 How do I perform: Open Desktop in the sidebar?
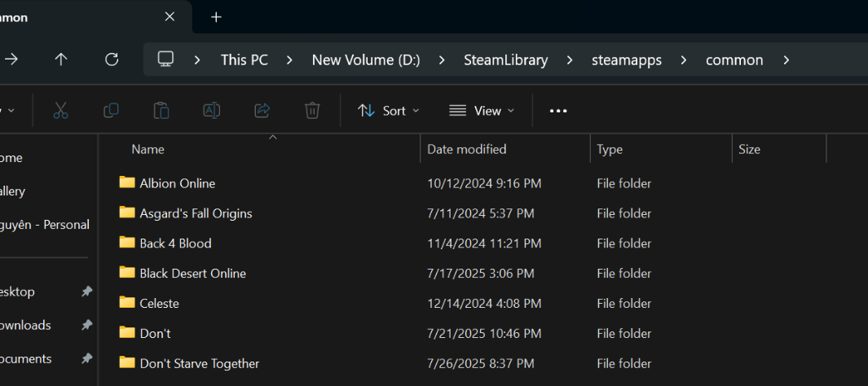click(x=17, y=292)
